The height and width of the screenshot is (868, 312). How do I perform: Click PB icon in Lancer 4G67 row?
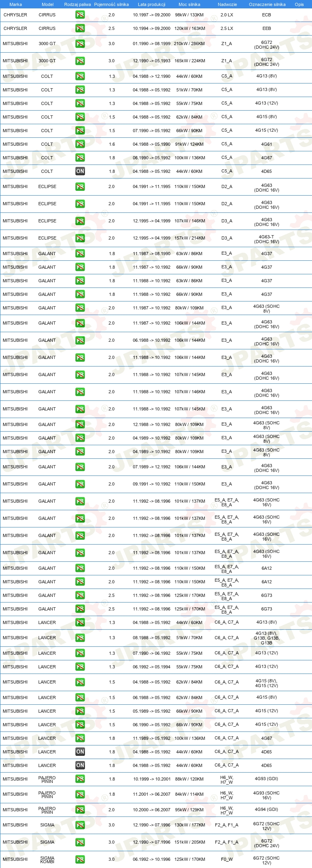[x=80, y=738]
